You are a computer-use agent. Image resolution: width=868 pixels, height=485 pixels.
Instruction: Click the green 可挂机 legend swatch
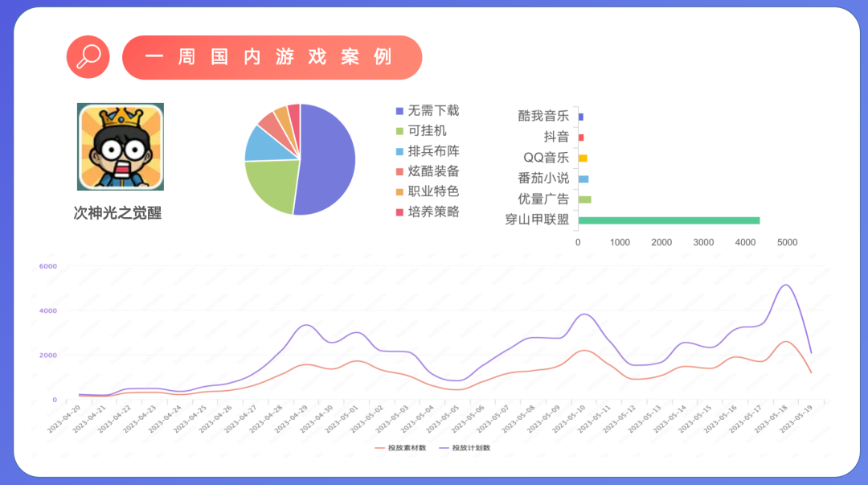[x=399, y=131]
